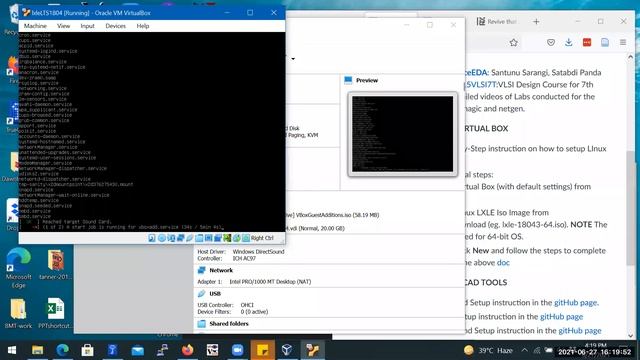Click the red extension icon in the Firefox toolbar
640x360 pixels.
coord(587,42)
